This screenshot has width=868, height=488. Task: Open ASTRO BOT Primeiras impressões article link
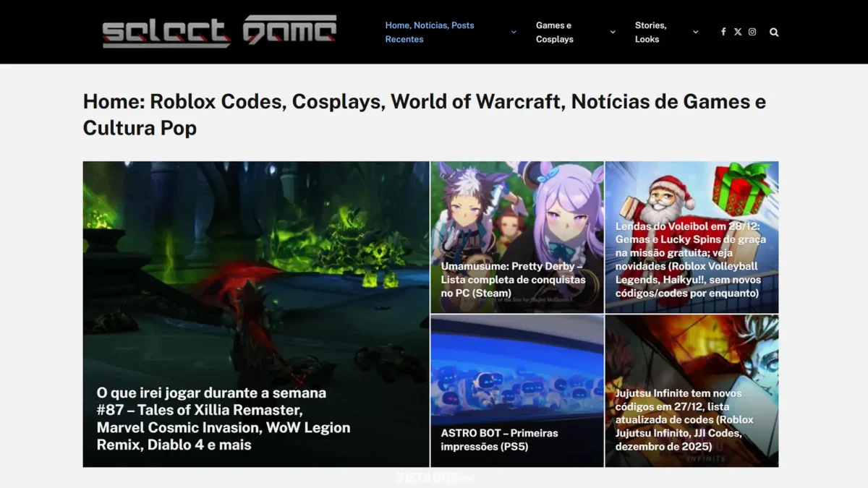click(x=499, y=440)
